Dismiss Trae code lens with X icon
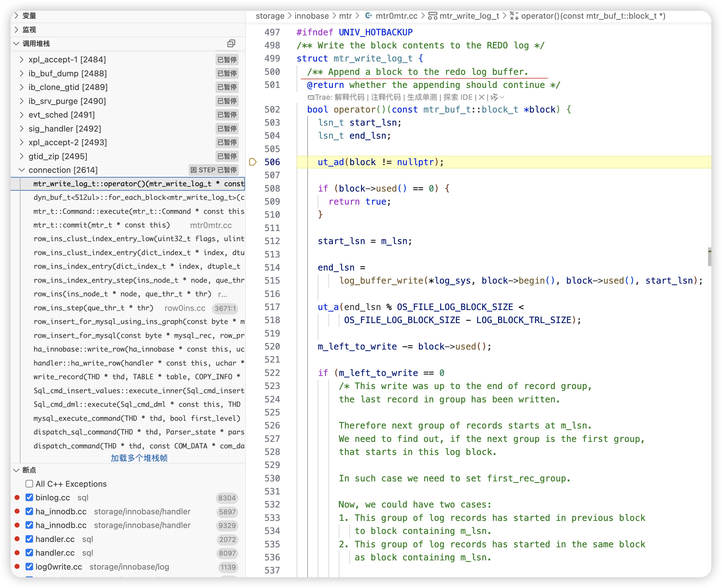 (x=481, y=97)
